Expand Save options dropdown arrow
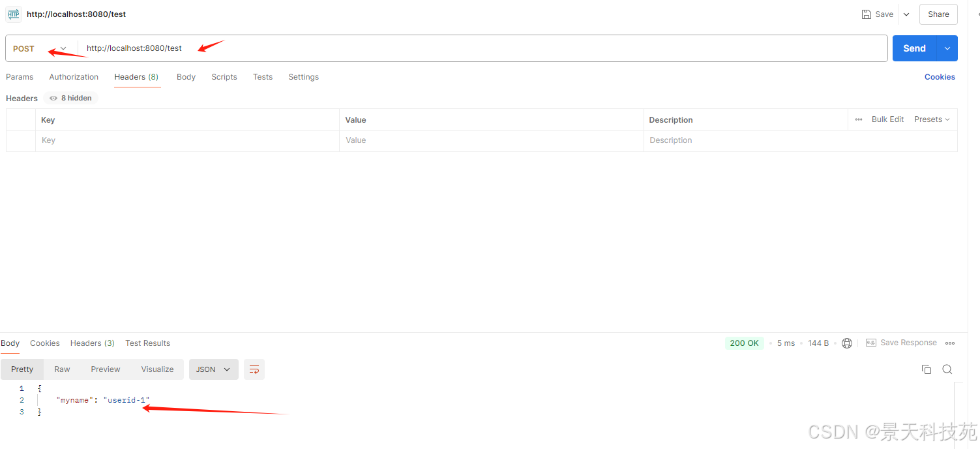This screenshot has width=980, height=449. click(906, 14)
